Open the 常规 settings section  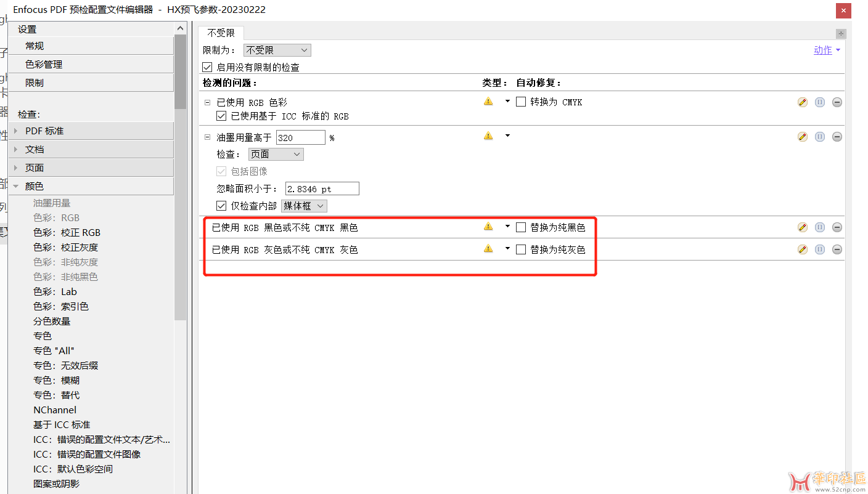[x=91, y=46]
